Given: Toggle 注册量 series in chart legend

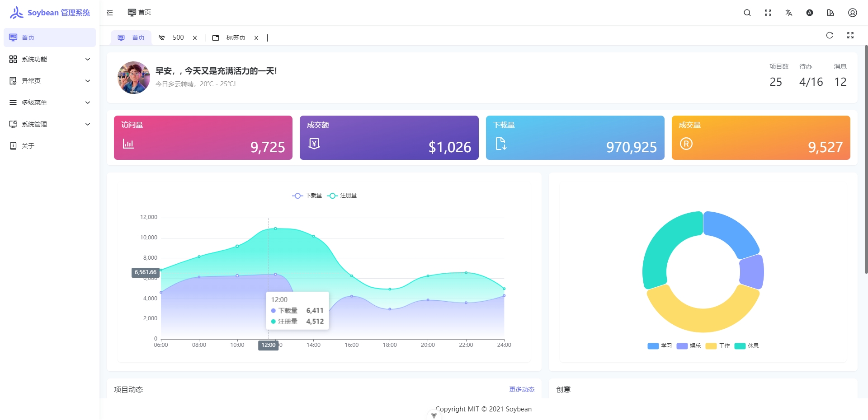Looking at the screenshot, I should pos(342,196).
